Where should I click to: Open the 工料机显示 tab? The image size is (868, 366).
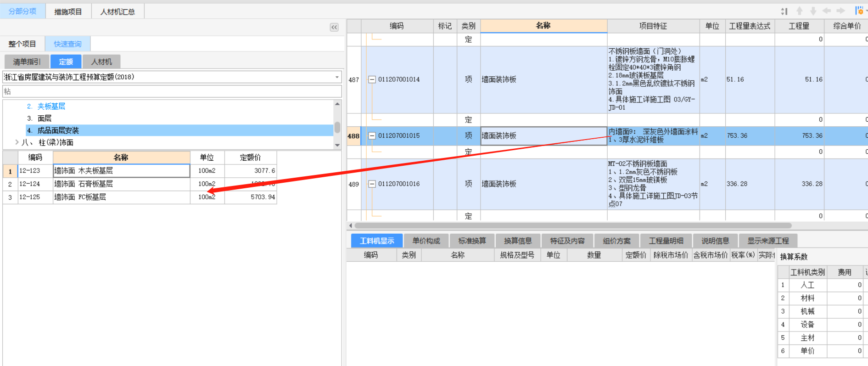click(x=377, y=241)
